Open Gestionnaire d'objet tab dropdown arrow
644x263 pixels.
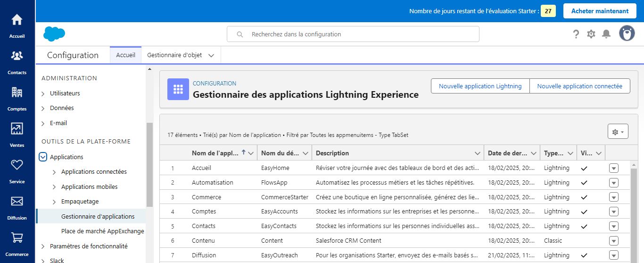(211, 55)
